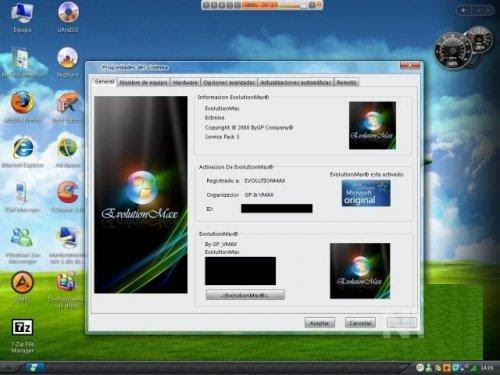Open the Nero Express desktop icon

(67, 107)
